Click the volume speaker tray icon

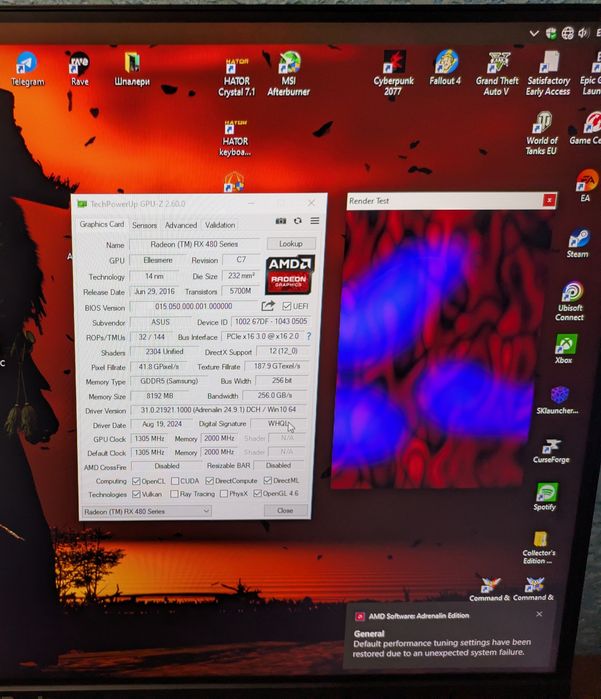click(x=583, y=33)
